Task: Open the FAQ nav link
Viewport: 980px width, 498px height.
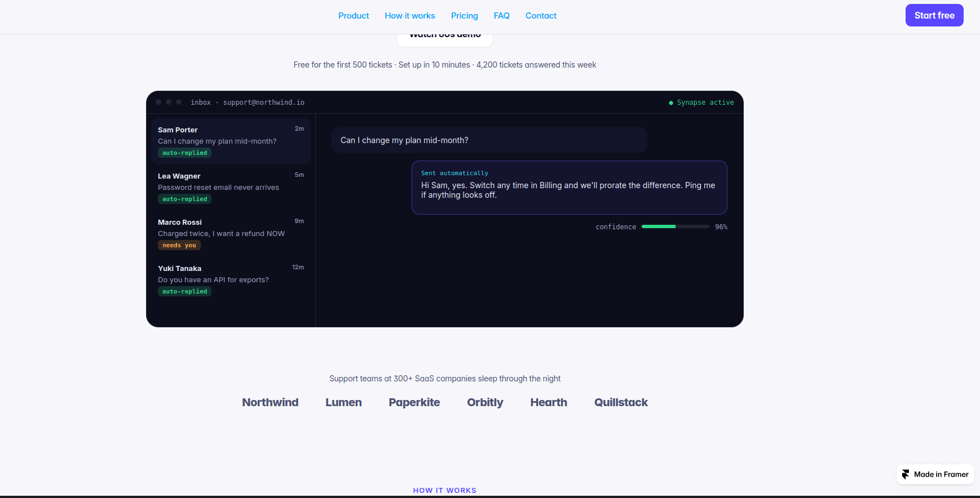Action: click(x=502, y=16)
